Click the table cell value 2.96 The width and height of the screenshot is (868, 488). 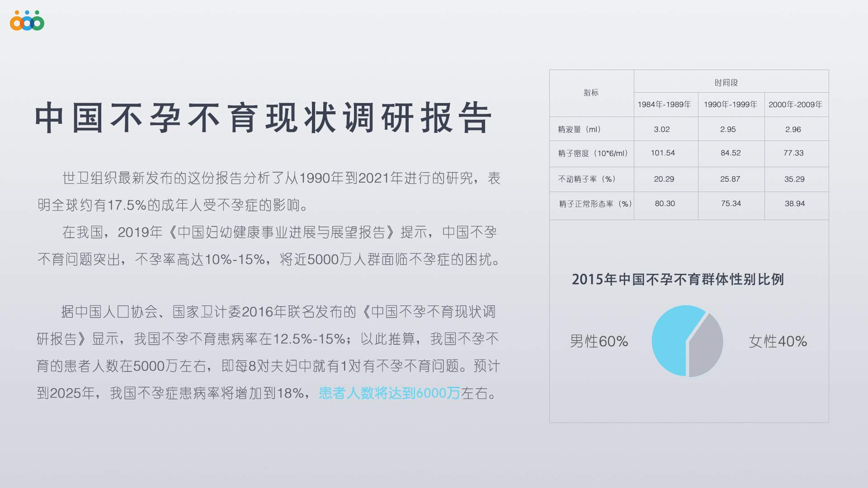click(x=793, y=129)
